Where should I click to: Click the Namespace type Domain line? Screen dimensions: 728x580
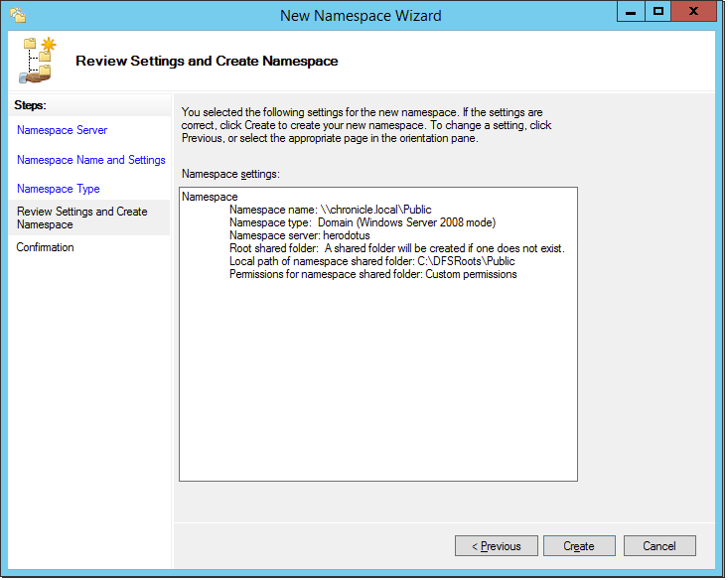pyautogui.click(x=363, y=222)
